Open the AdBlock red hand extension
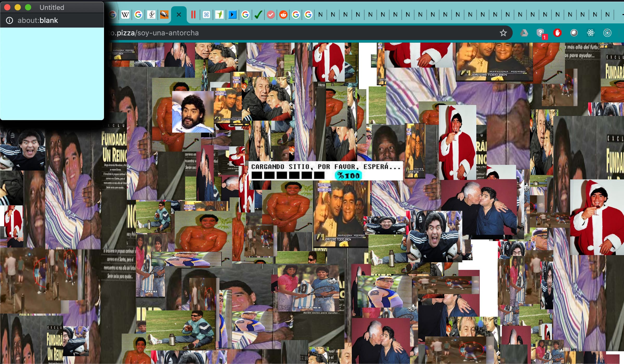 click(557, 33)
